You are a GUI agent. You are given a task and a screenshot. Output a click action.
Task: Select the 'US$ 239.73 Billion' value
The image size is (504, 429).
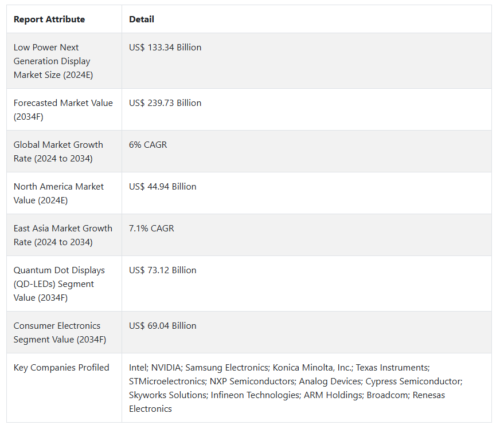click(165, 103)
